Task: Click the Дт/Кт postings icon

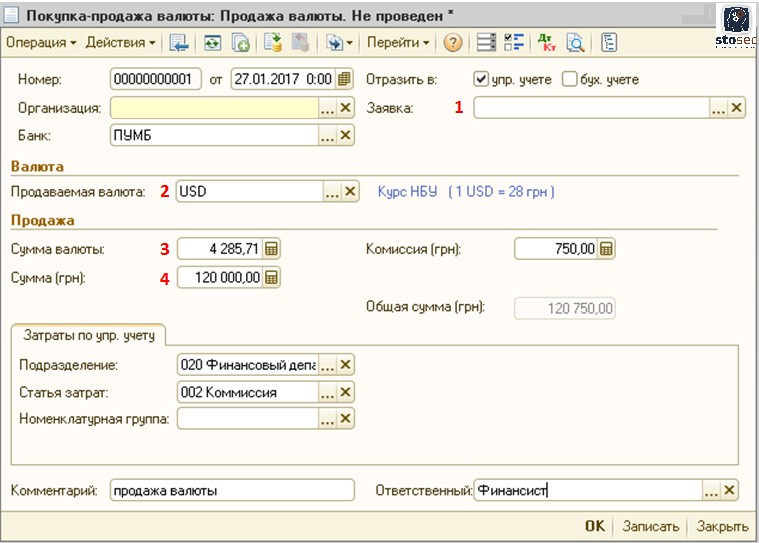Action: point(546,43)
